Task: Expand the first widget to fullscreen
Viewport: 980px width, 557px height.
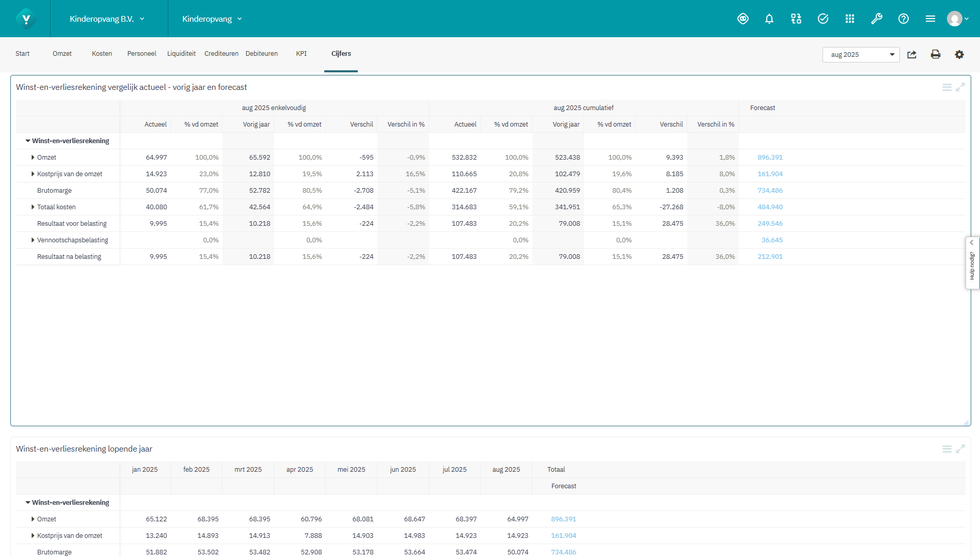Action: [960, 87]
